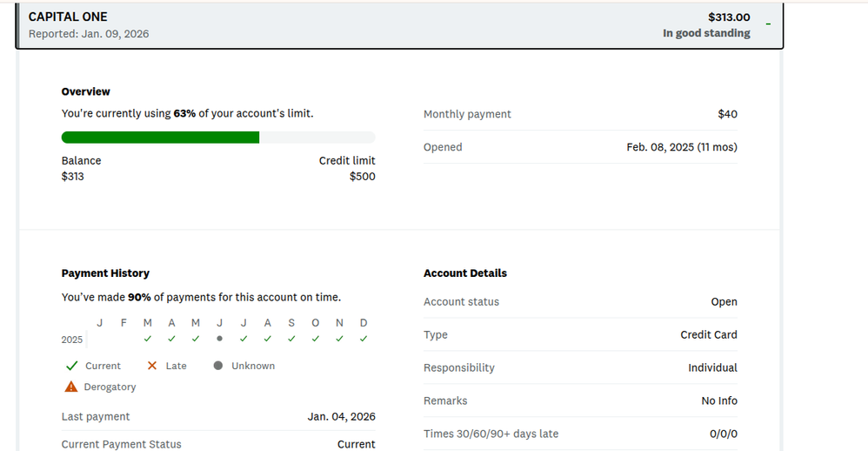Click the header balance amount $313.00
This screenshot has width=868, height=451.
click(x=729, y=17)
